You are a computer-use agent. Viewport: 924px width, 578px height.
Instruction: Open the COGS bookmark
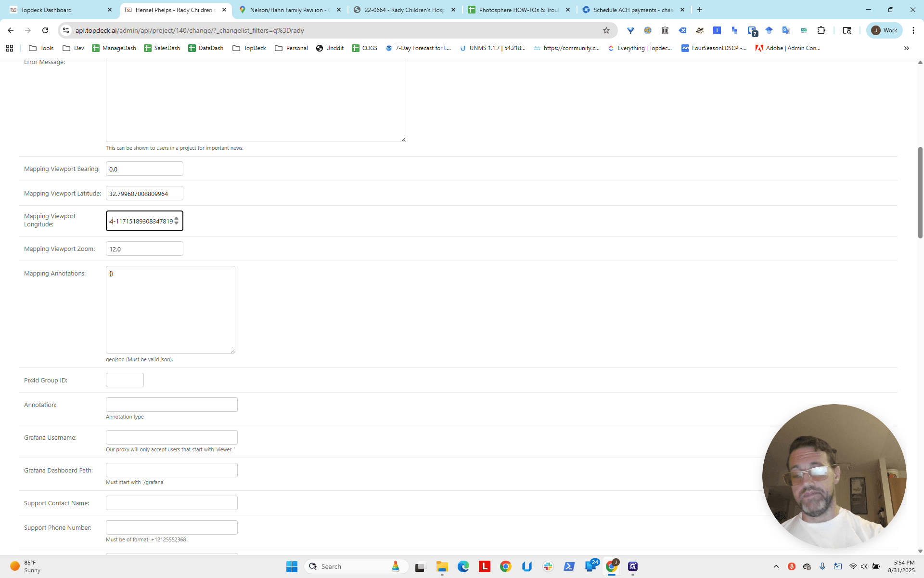(x=365, y=48)
